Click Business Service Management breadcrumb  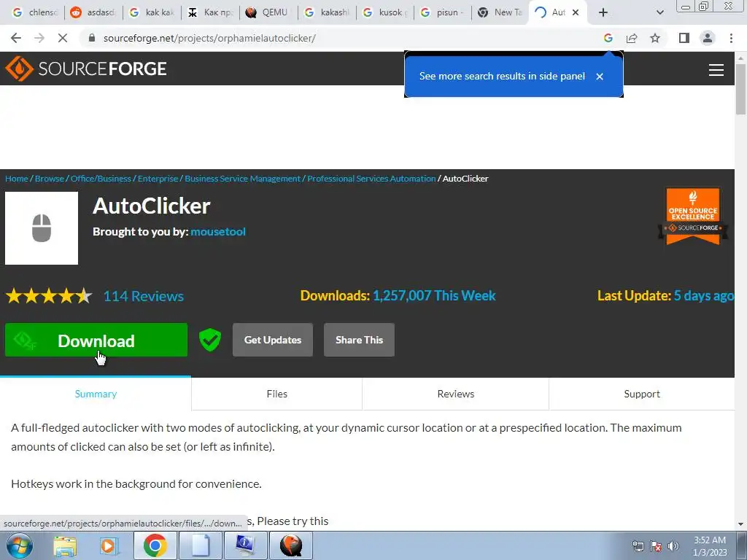point(242,179)
